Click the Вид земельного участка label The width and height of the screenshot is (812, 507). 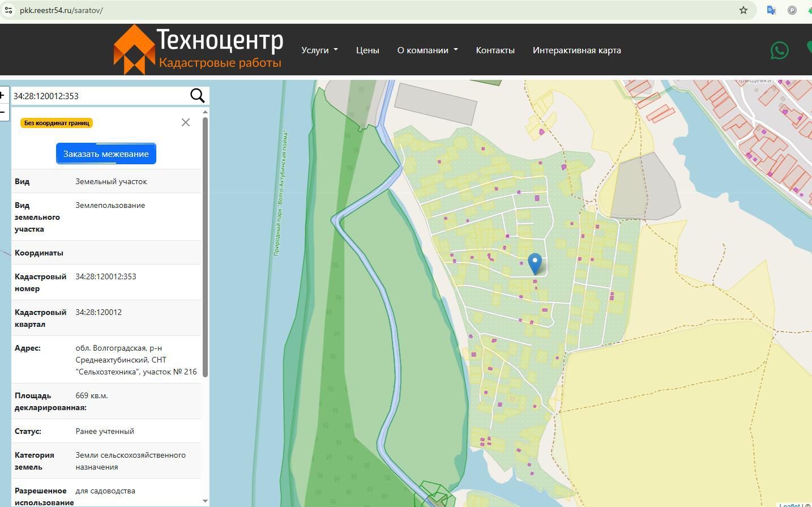[37, 217]
